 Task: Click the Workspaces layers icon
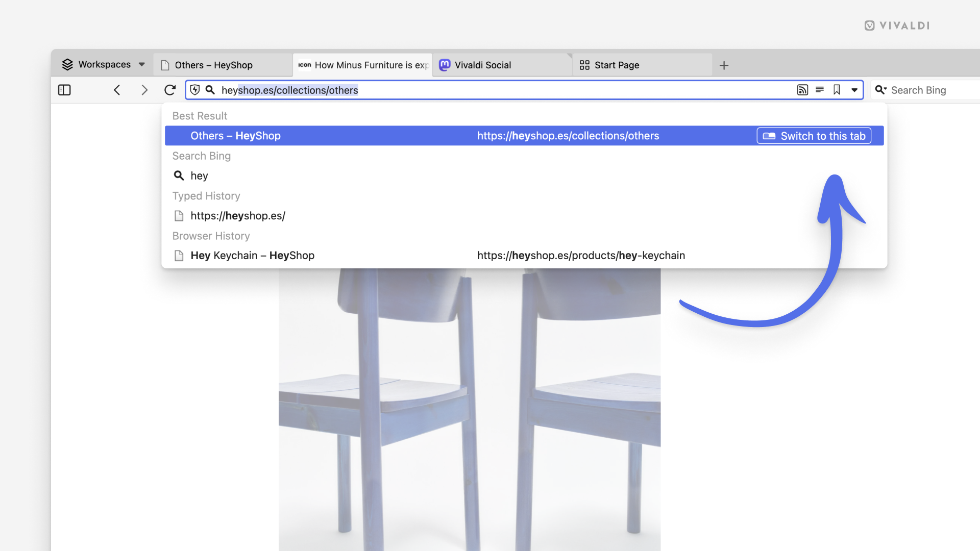click(67, 65)
